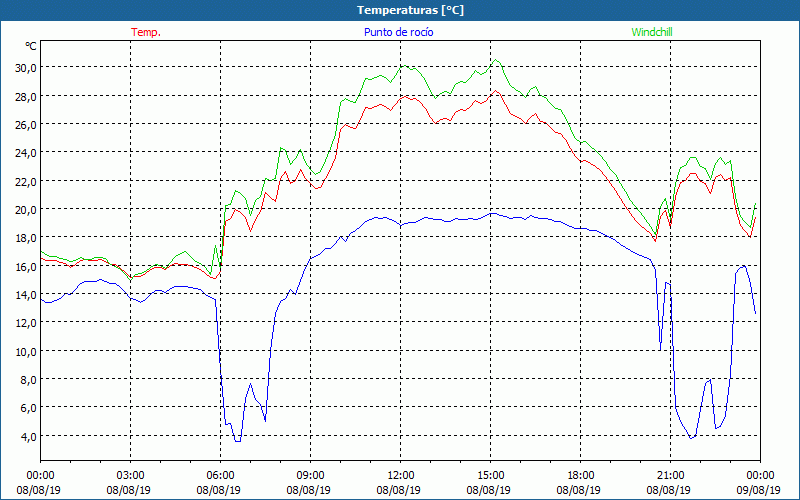Click the Temp. legend label

pos(146,32)
